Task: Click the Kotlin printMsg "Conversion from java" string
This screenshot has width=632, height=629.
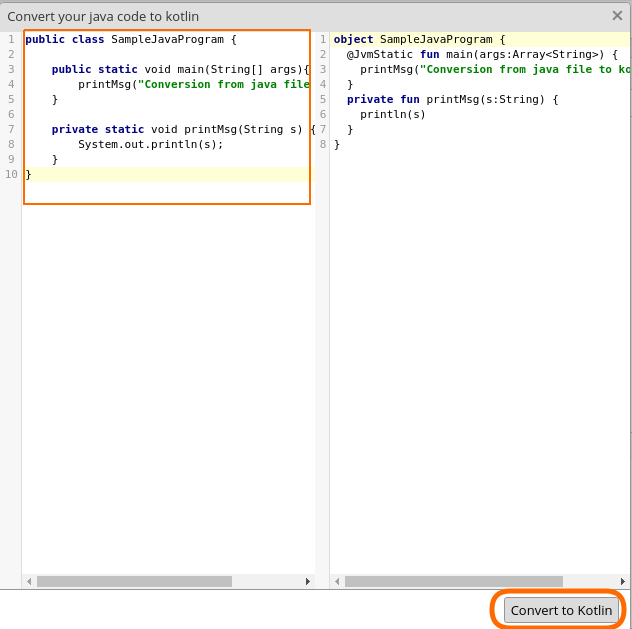Action: click(524, 69)
